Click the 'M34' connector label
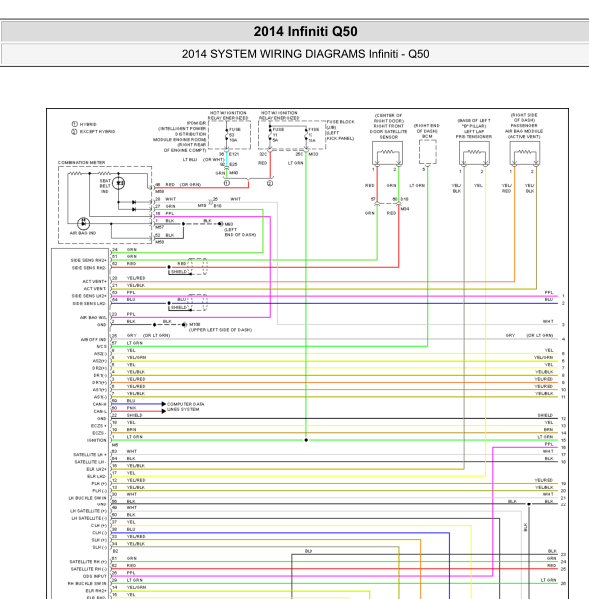This screenshot has height=599, width=589. [405, 209]
